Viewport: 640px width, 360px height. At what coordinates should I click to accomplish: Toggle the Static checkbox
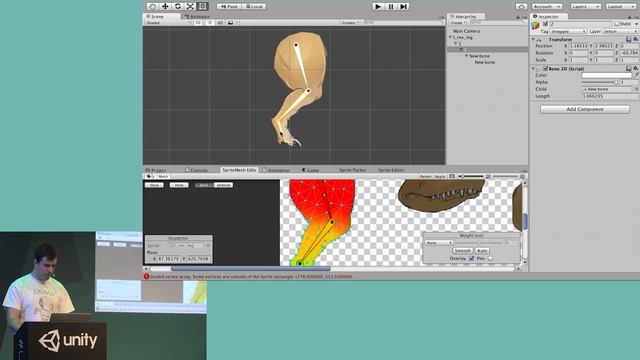617,24
